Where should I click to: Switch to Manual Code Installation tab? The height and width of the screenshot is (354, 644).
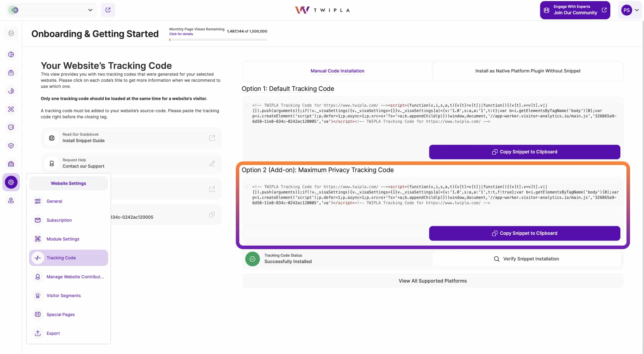337,71
